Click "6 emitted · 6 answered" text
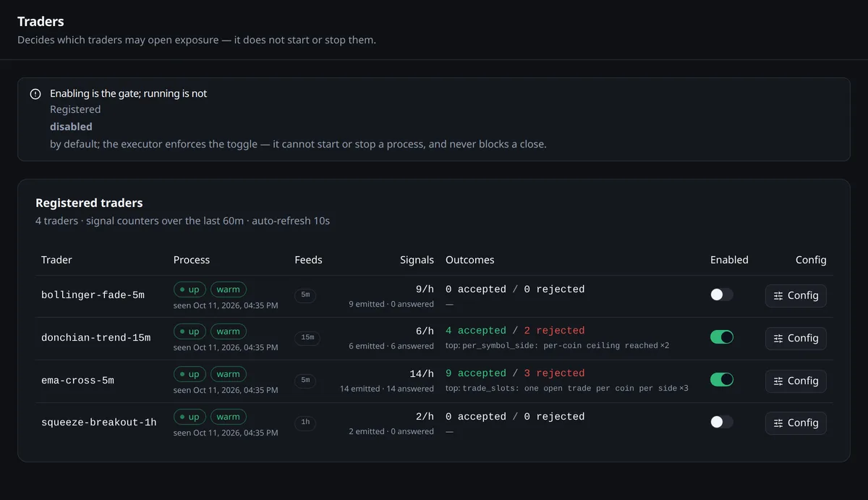868x500 pixels. click(391, 346)
